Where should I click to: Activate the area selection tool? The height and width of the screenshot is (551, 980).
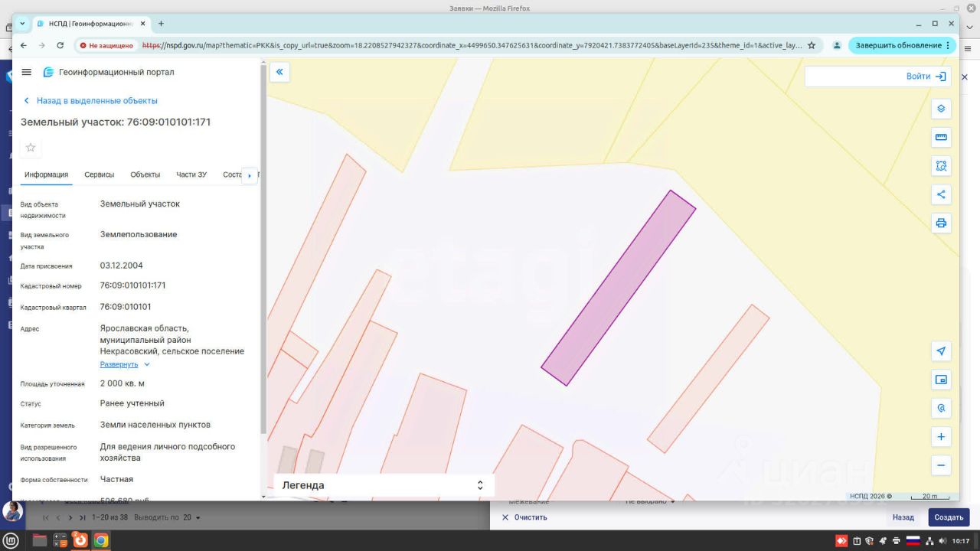tap(941, 166)
